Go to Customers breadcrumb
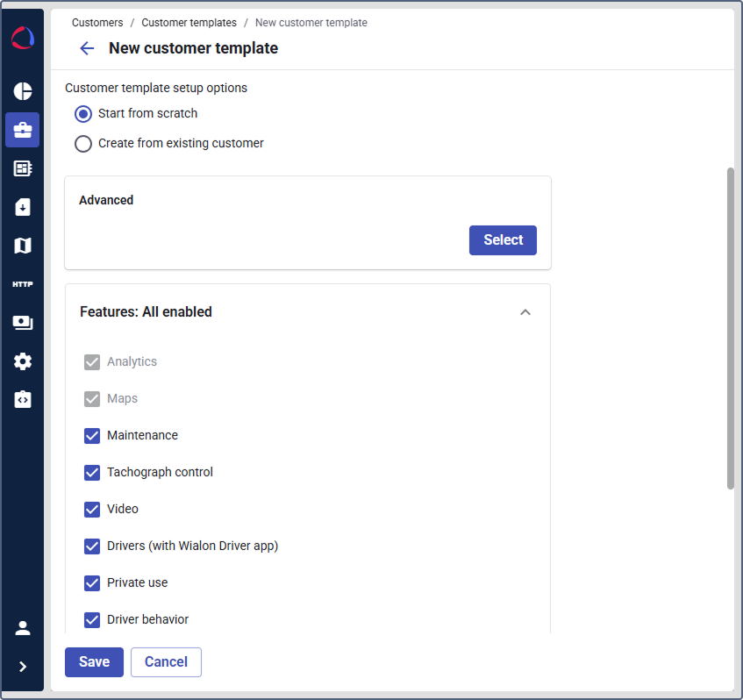The image size is (743, 700). (x=97, y=23)
